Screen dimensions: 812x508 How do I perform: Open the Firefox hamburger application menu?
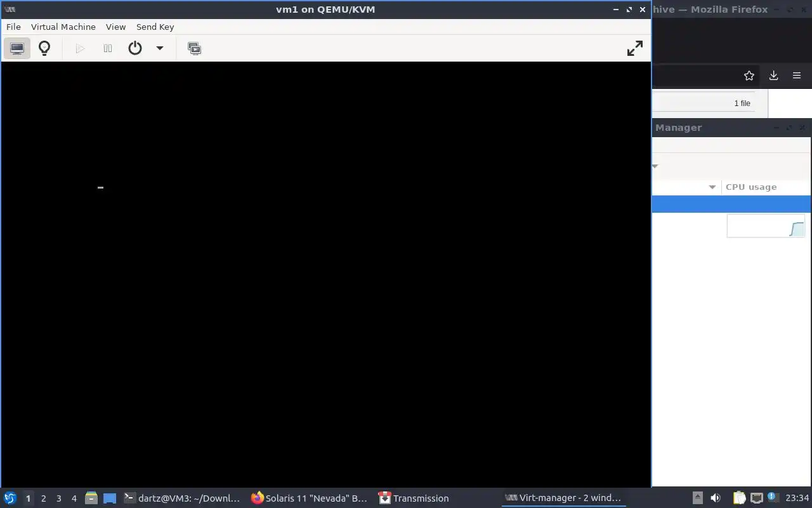797,76
